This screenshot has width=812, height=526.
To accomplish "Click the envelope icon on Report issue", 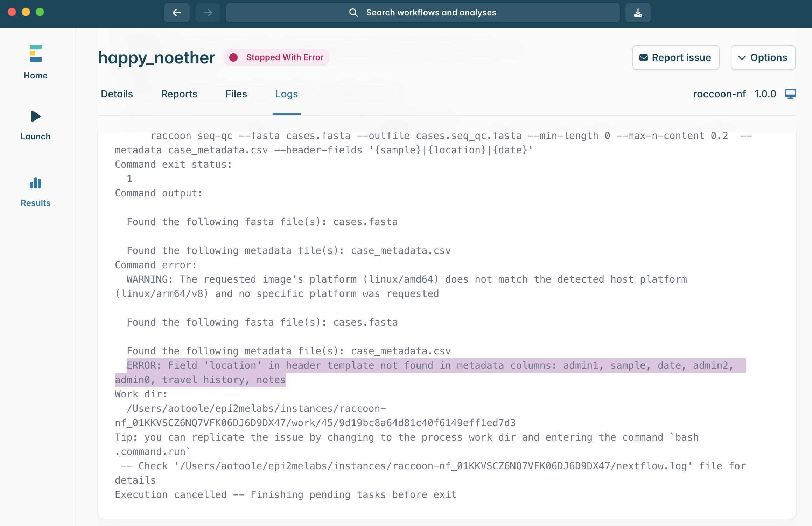I will (x=644, y=57).
